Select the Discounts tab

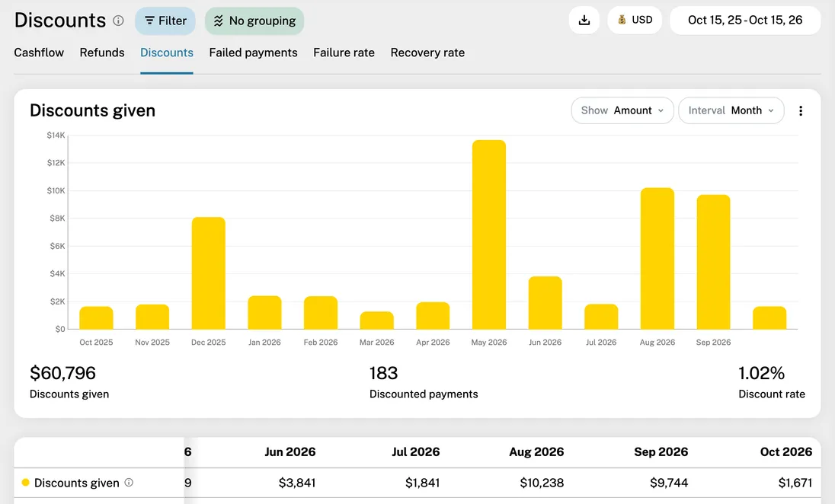click(x=167, y=53)
